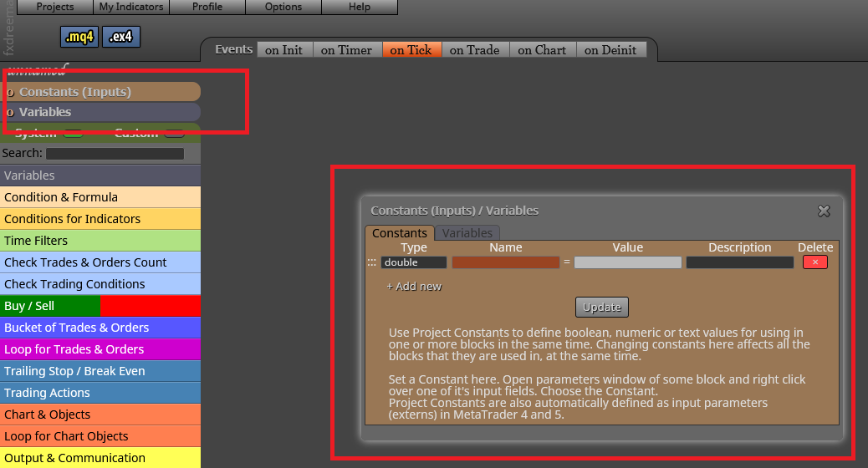Expand the Chart & Objects category
Viewport: 868px width, 468px height.
coord(100,415)
